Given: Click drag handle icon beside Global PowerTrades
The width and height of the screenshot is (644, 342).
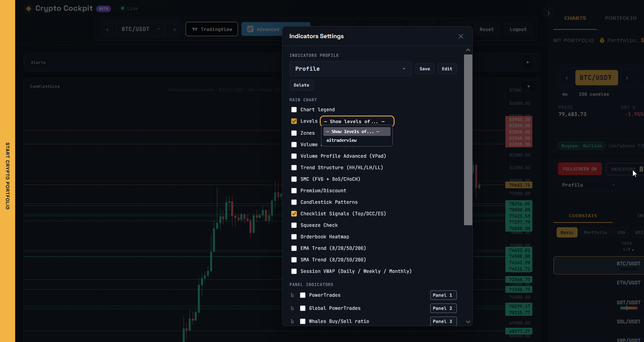Looking at the screenshot, I should [x=292, y=308].
